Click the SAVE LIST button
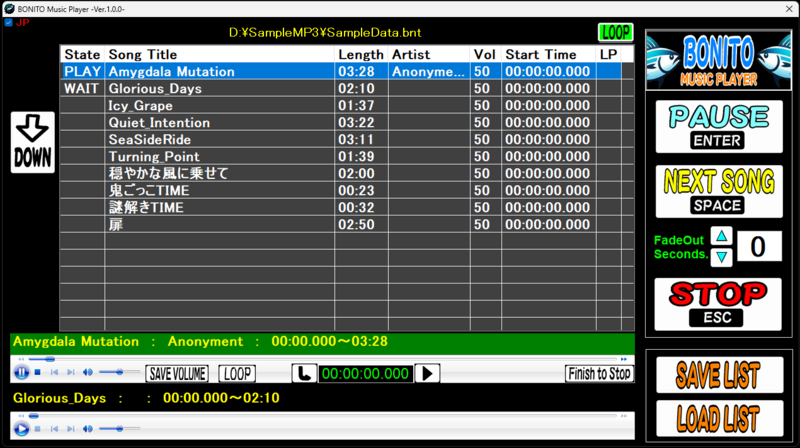 tap(719, 375)
